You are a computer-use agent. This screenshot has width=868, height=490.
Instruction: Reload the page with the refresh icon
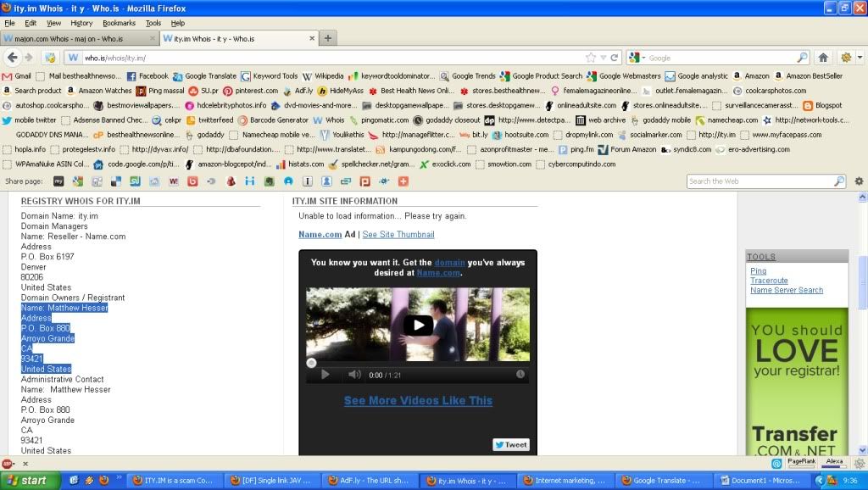pyautogui.click(x=614, y=58)
